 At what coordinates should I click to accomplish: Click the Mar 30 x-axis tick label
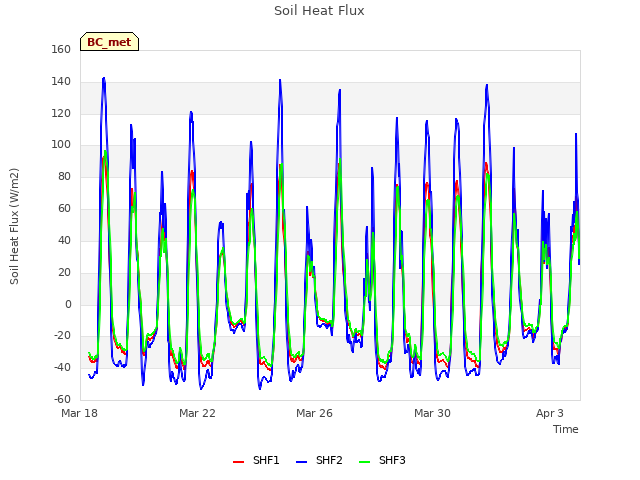click(432, 413)
